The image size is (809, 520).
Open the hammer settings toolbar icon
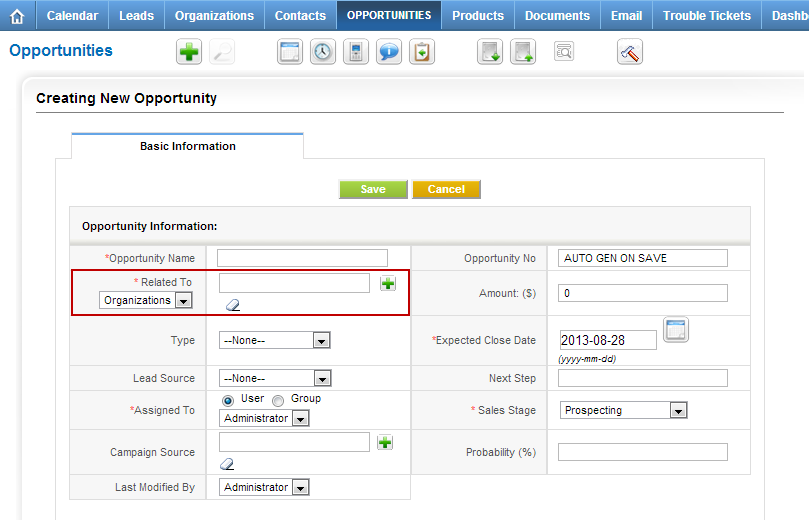[629, 52]
